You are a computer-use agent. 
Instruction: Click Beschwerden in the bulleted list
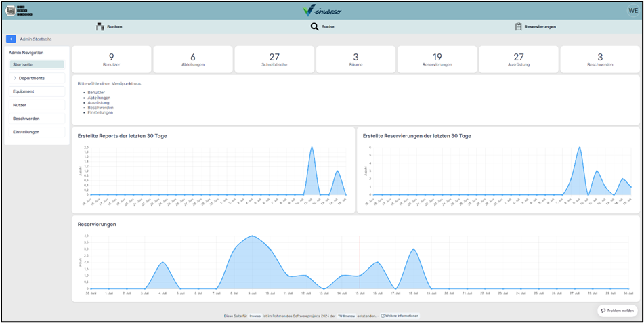click(x=101, y=108)
